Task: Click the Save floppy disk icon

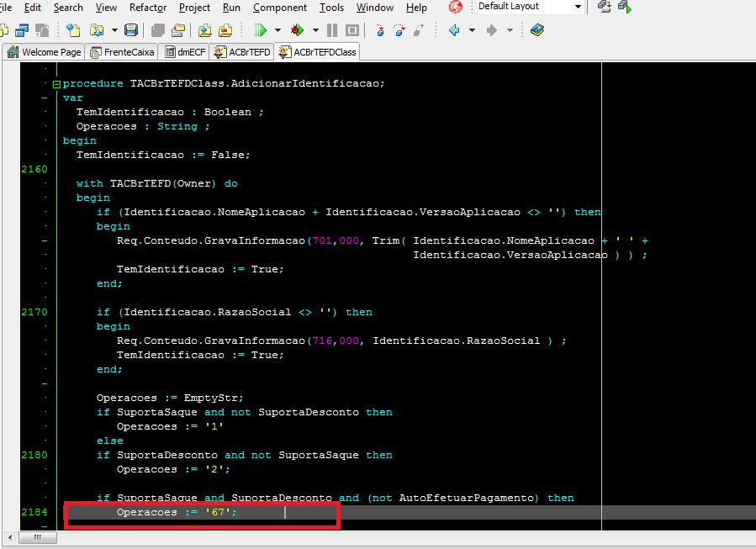Action: (x=131, y=30)
